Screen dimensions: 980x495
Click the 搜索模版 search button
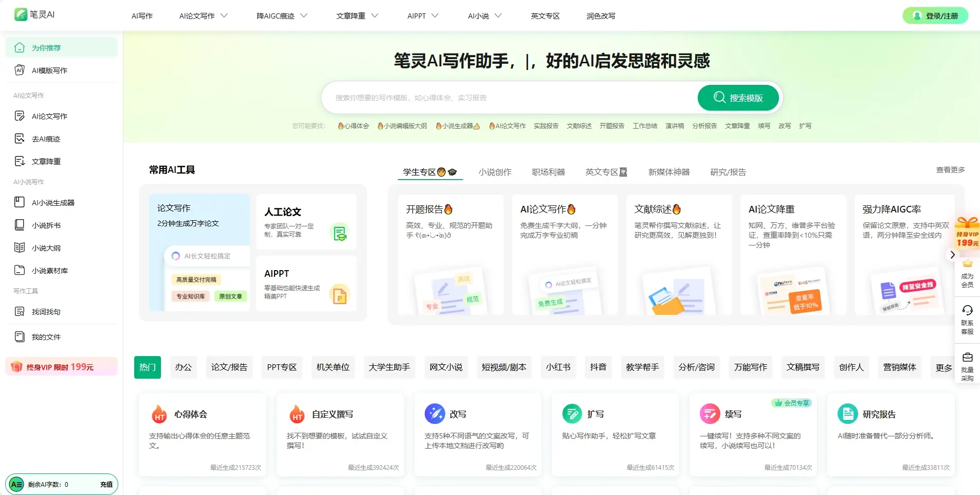click(x=738, y=98)
